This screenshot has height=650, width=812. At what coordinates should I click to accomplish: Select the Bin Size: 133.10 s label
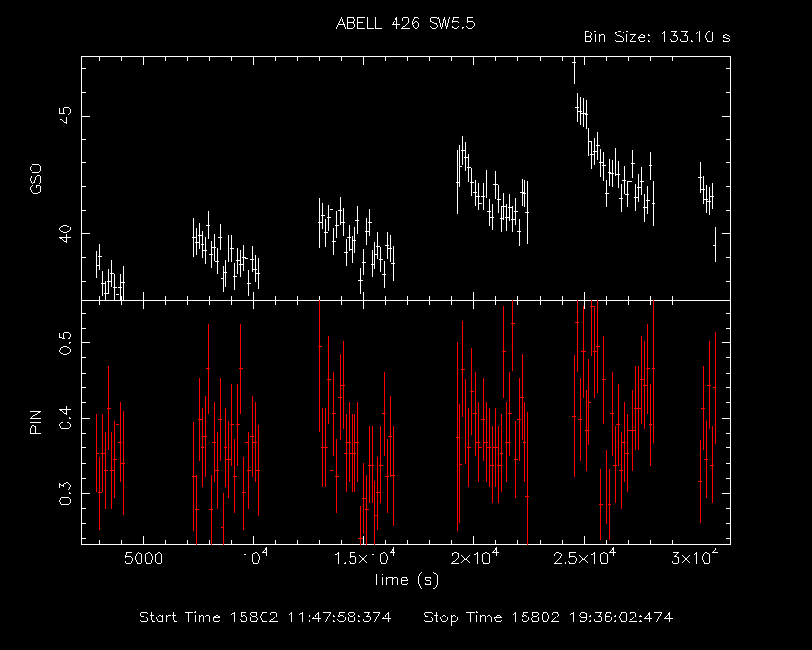[656, 37]
